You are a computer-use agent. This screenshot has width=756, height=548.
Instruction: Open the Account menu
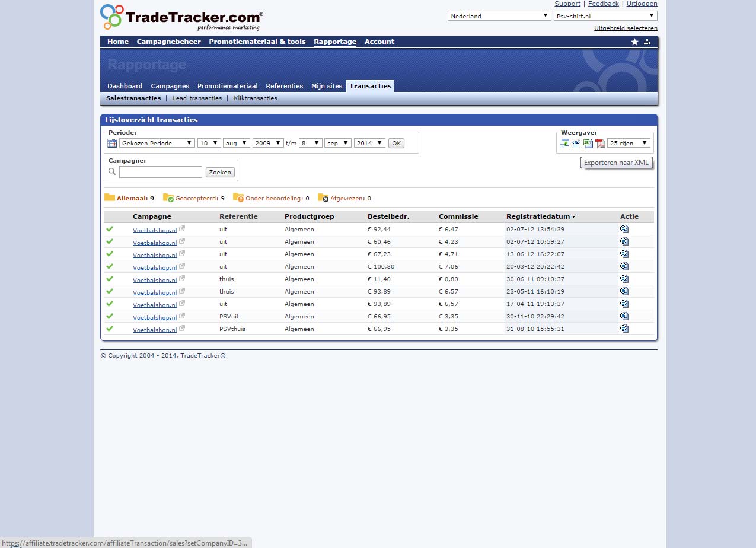tap(379, 42)
